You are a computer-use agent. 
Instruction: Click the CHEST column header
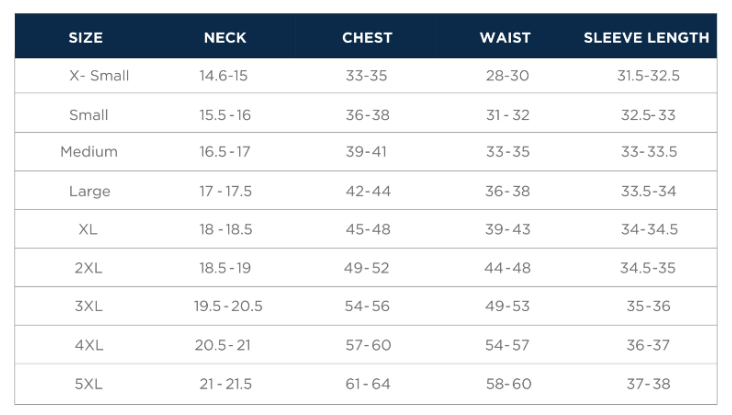tap(367, 38)
